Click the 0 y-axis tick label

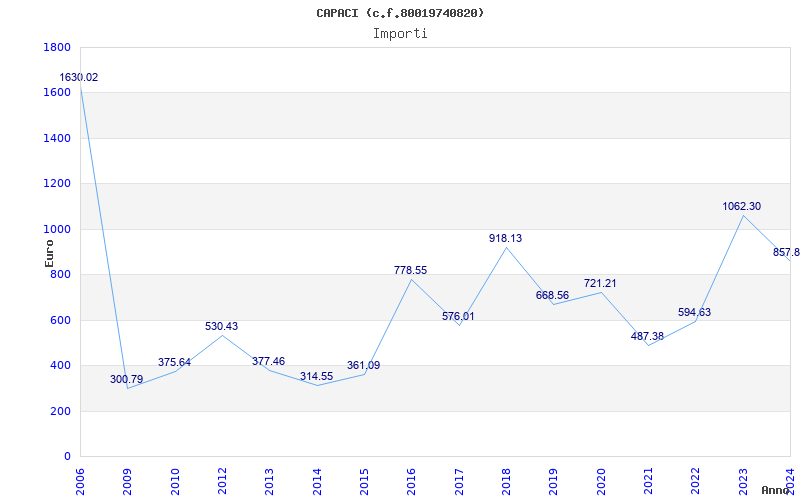67,457
